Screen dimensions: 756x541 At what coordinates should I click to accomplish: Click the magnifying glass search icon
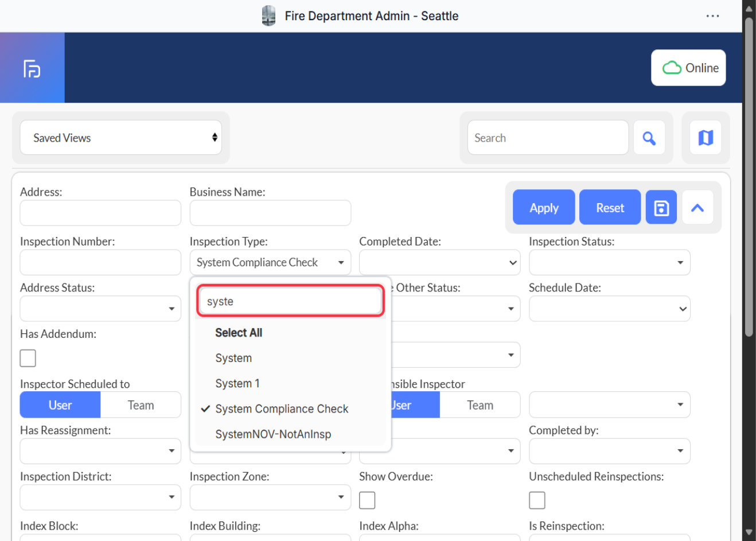click(x=649, y=138)
